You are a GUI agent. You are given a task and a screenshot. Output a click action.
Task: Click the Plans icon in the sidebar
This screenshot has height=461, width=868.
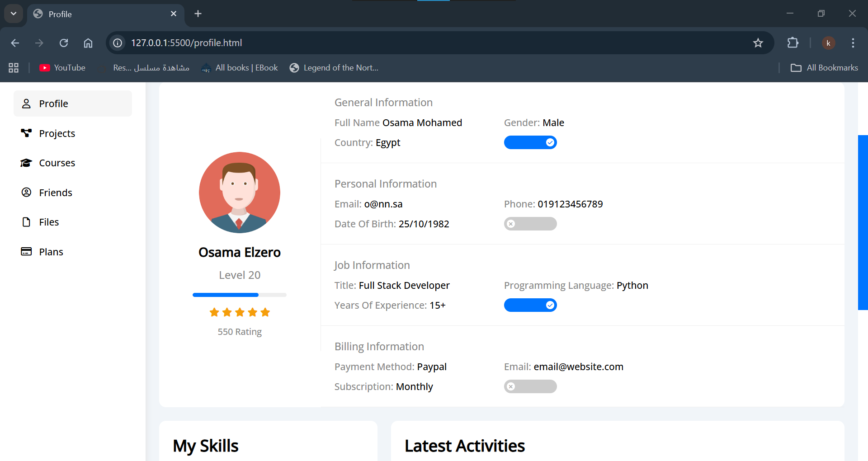point(26,251)
